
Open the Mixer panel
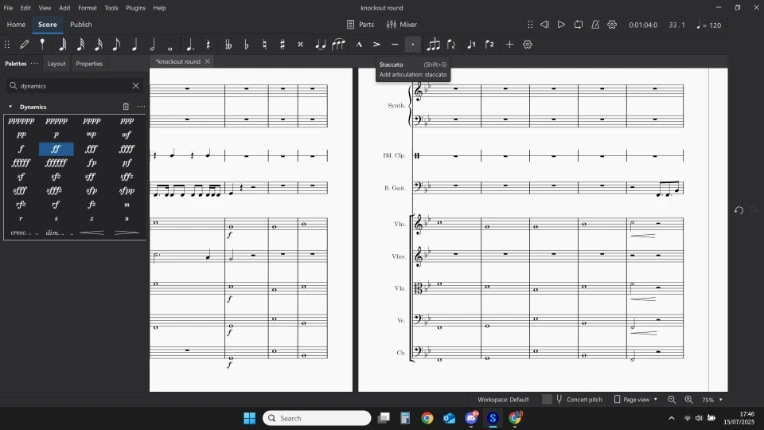point(402,24)
